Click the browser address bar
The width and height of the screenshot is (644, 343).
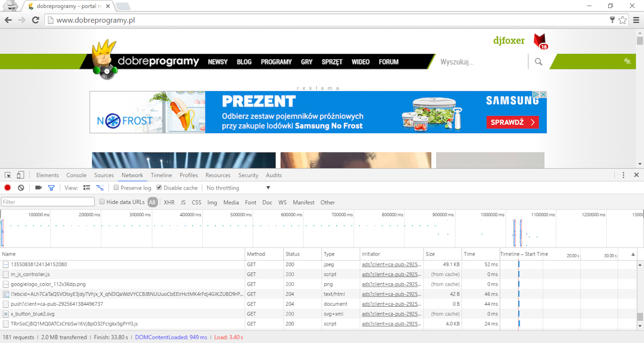tap(327, 20)
